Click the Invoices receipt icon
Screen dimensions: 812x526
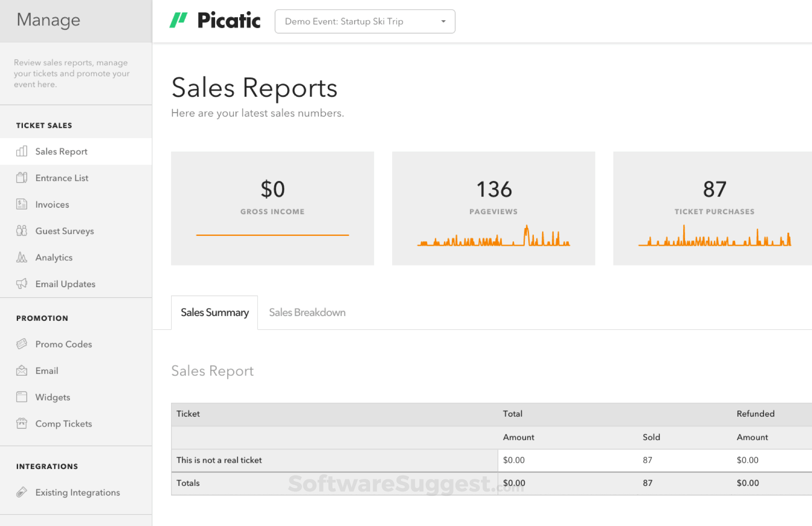21,204
